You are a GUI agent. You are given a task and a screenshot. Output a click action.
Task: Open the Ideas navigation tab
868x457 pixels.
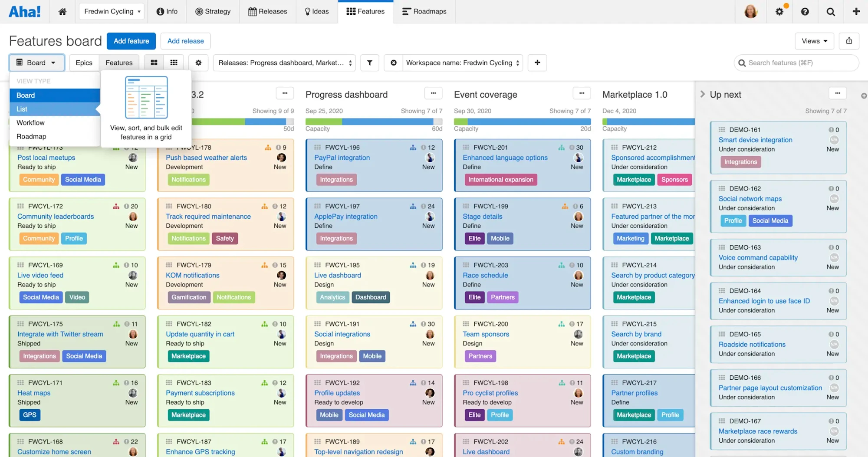pos(317,11)
